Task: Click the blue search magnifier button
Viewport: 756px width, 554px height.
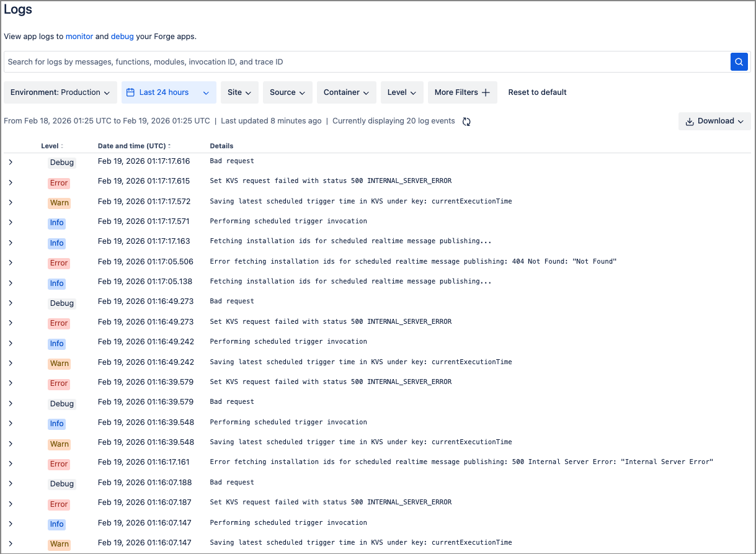Action: [x=738, y=61]
